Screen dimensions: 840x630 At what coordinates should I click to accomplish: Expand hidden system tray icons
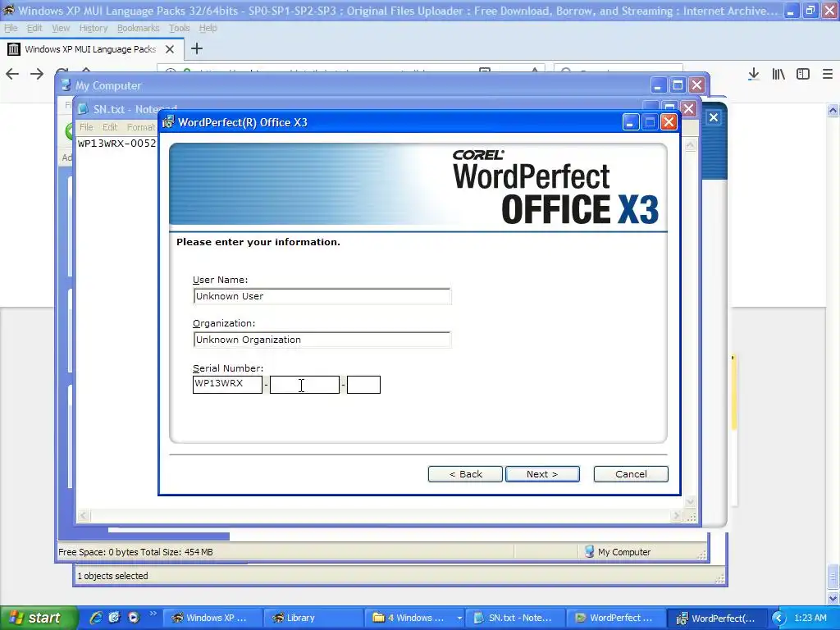point(778,619)
